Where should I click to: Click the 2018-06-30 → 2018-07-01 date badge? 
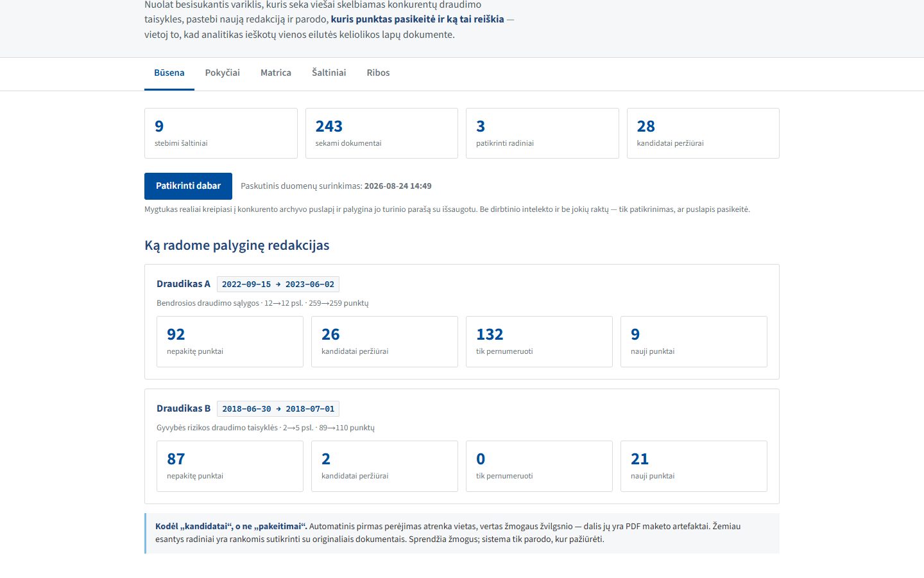click(x=278, y=408)
